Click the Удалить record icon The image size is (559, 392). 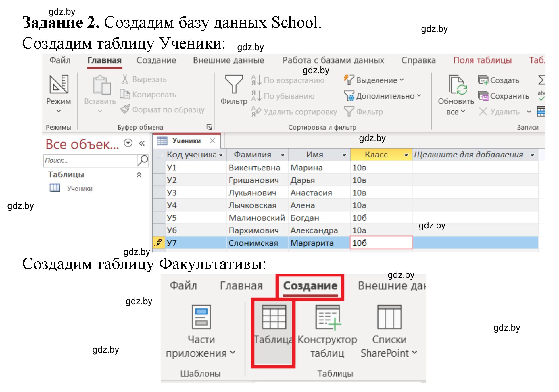pyautogui.click(x=483, y=112)
